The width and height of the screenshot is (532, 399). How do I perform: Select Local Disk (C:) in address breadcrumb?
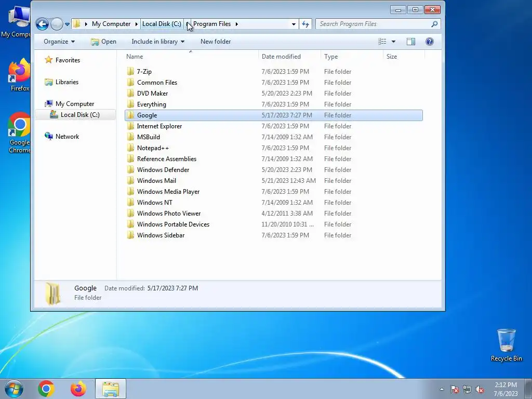(162, 24)
